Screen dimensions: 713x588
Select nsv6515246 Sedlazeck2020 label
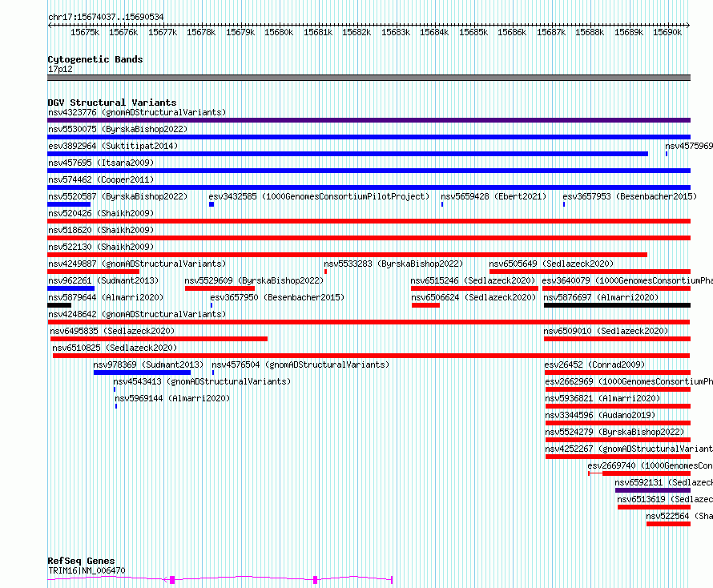pos(473,280)
